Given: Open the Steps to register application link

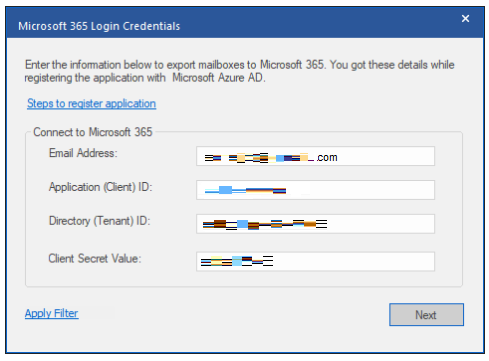Looking at the screenshot, I should tap(91, 104).
